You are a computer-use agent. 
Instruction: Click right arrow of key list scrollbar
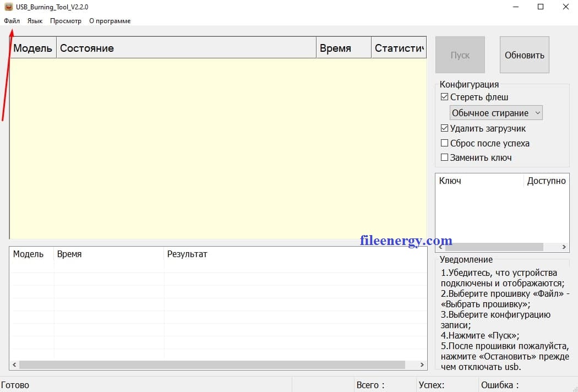click(564, 247)
